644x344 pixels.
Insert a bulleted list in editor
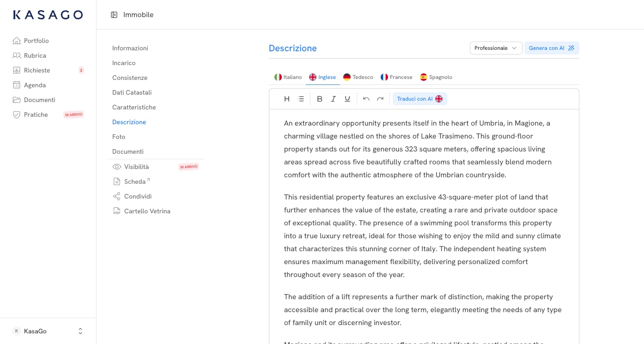coord(301,99)
